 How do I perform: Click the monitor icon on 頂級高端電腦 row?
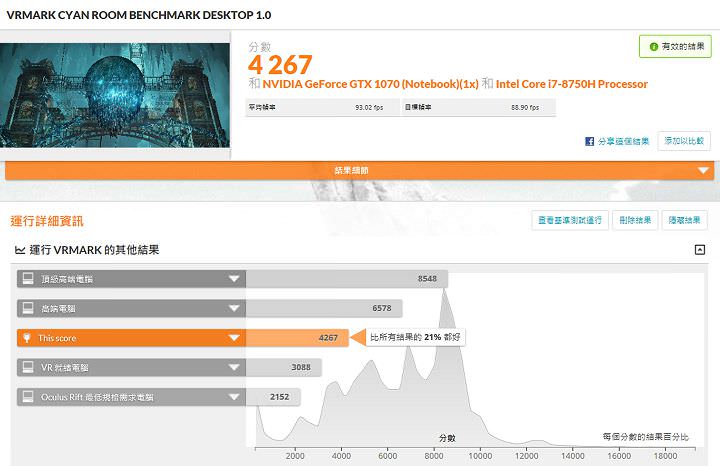pyautogui.click(x=28, y=279)
